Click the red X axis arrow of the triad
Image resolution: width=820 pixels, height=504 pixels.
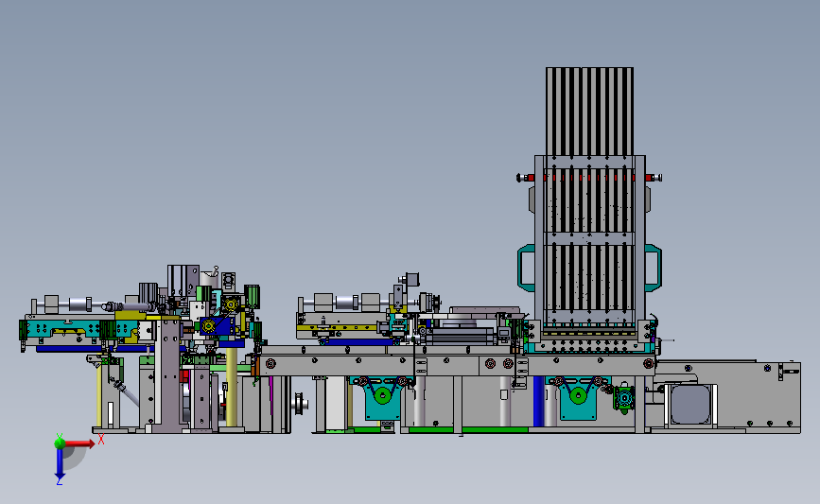pyautogui.click(x=80, y=443)
